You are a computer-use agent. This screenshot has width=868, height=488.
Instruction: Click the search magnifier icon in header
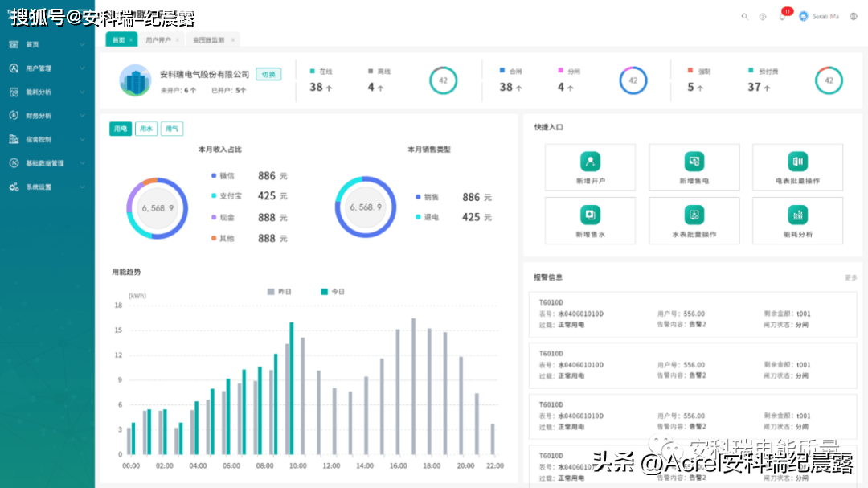[x=744, y=17]
